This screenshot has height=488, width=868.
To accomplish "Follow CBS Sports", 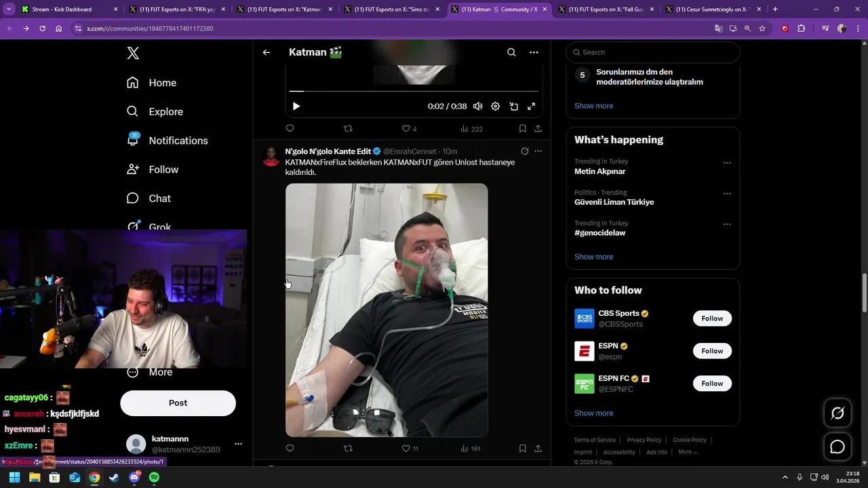I will click(712, 319).
